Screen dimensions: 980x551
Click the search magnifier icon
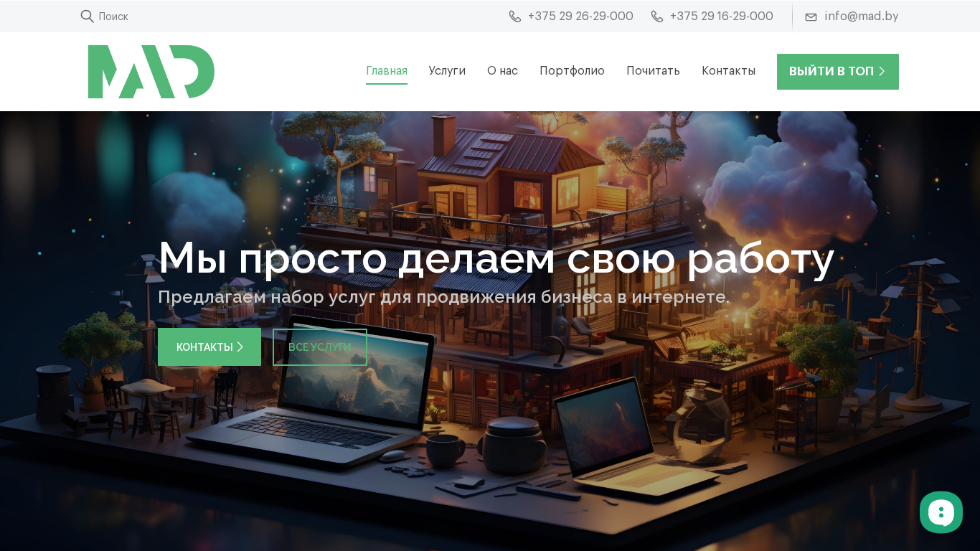pyautogui.click(x=87, y=17)
